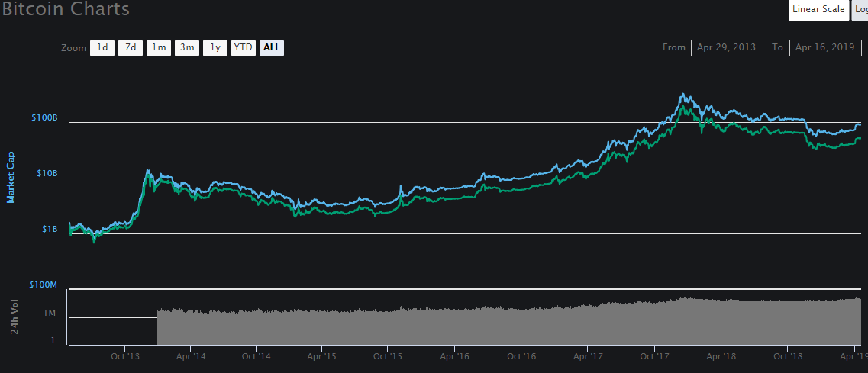This screenshot has width=868, height=373.
Task: Click the Zoom label text
Action: (x=73, y=48)
